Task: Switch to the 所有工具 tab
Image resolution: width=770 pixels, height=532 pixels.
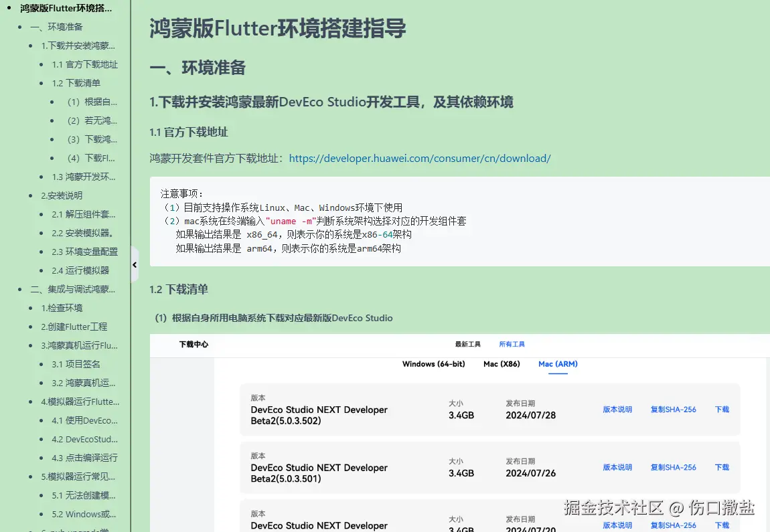Action: click(x=512, y=344)
